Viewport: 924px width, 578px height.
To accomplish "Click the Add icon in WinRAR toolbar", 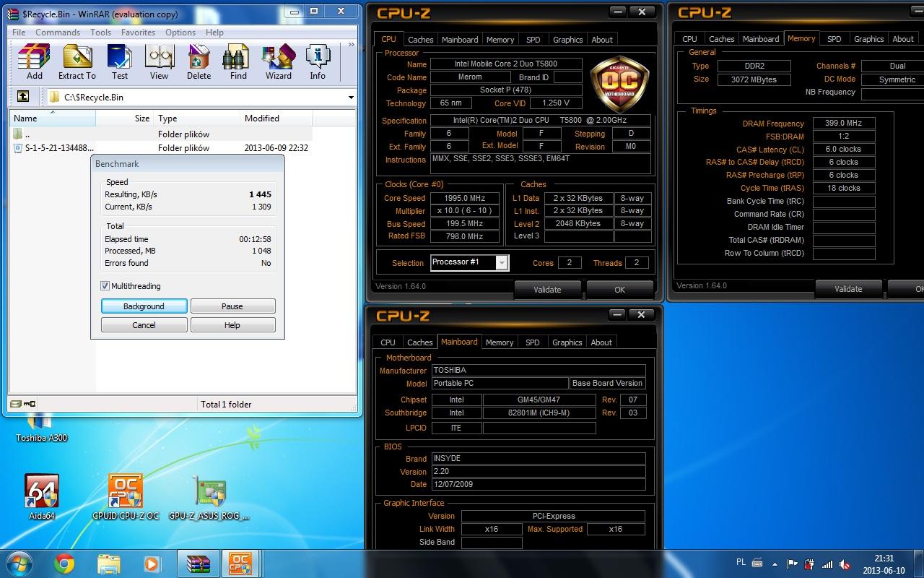I will point(34,61).
